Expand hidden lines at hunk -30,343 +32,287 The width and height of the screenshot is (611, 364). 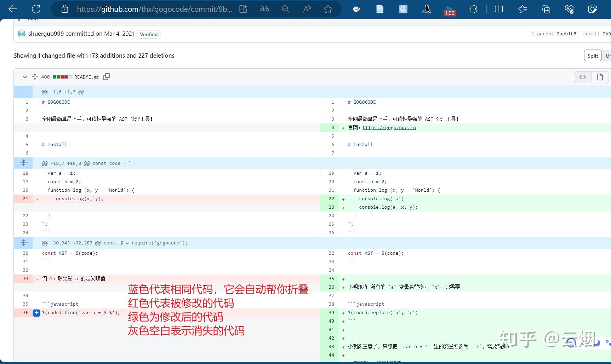point(23,243)
